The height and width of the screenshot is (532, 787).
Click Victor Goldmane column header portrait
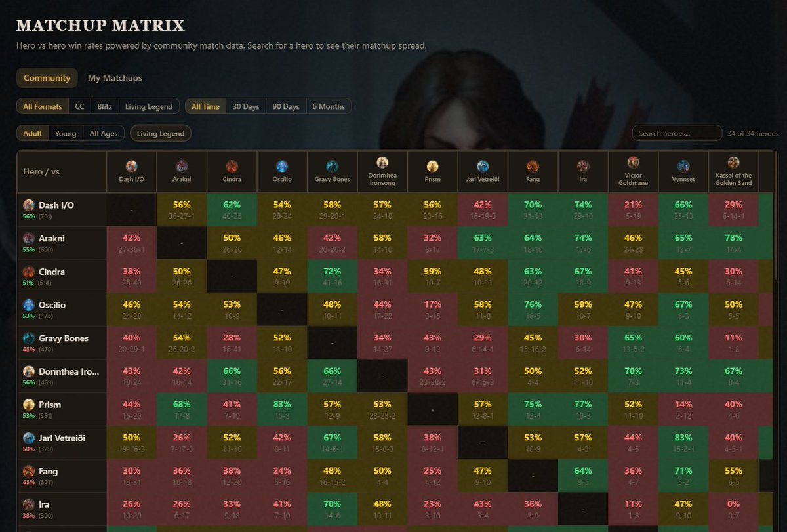coord(634,162)
